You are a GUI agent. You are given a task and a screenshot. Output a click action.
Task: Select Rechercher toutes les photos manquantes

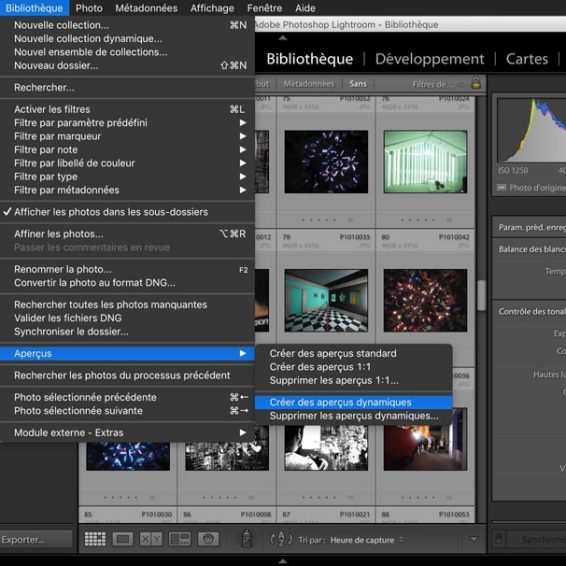point(127,305)
